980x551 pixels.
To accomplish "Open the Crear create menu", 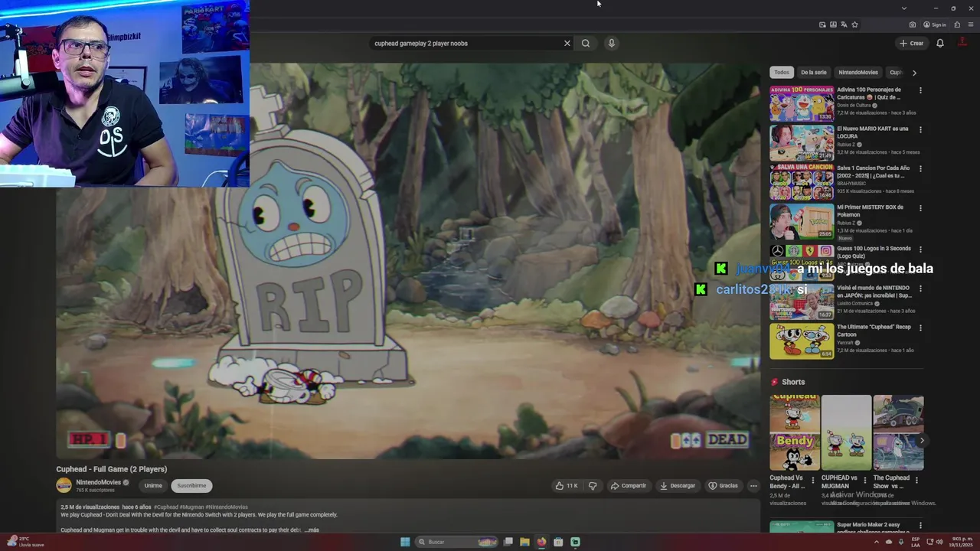I will [x=912, y=44].
